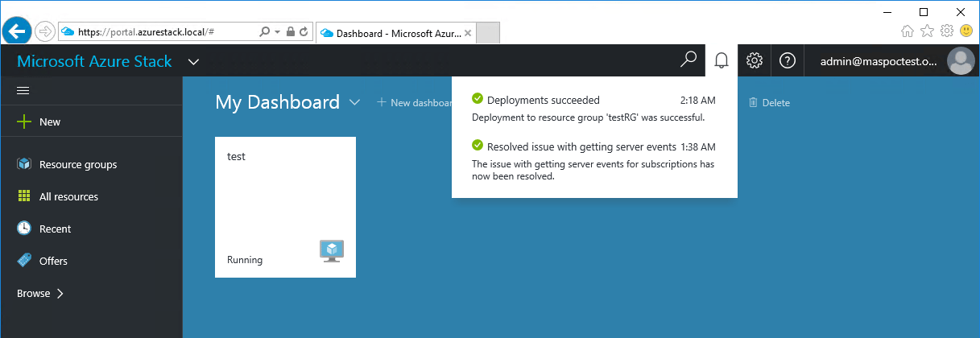Screen dimensions: 980x338
Task: Click the virtual machine monitor icon on tile
Action: (332, 251)
